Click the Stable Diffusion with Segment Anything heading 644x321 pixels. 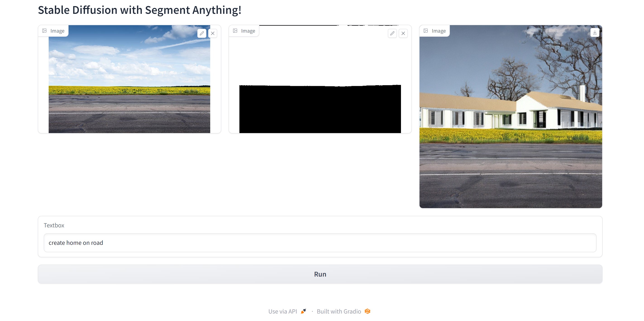[x=139, y=10]
